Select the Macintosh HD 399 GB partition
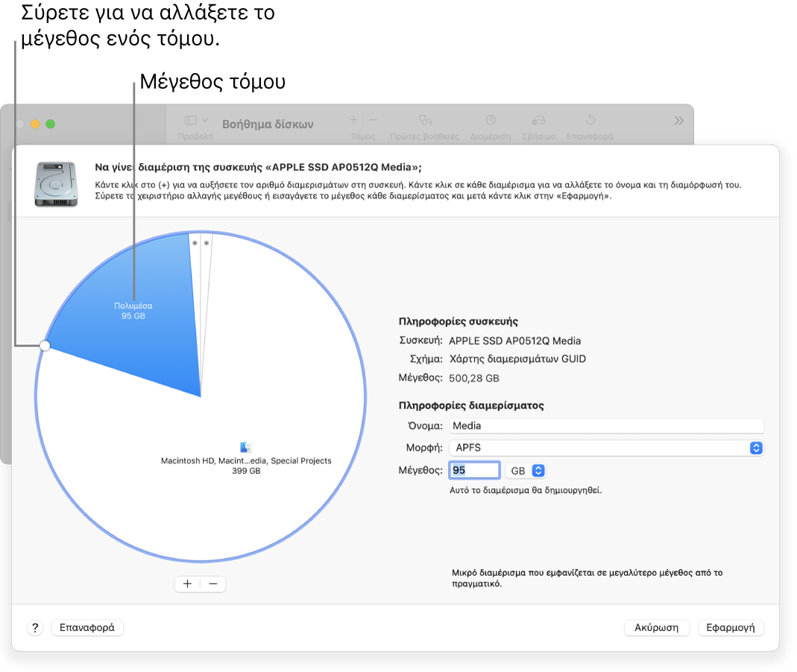This screenshot has height=672, width=797. [246, 466]
